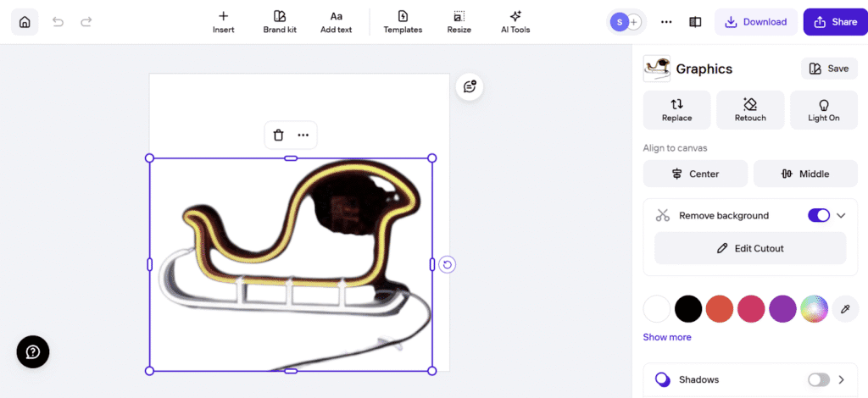868x398 pixels.
Task: Open more options for the selected graphic
Action: point(303,135)
